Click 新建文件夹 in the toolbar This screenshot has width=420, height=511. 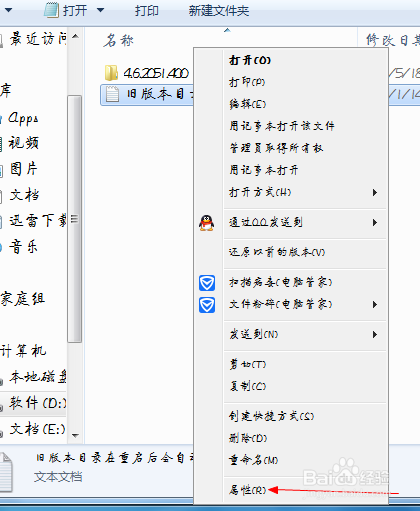(x=219, y=11)
